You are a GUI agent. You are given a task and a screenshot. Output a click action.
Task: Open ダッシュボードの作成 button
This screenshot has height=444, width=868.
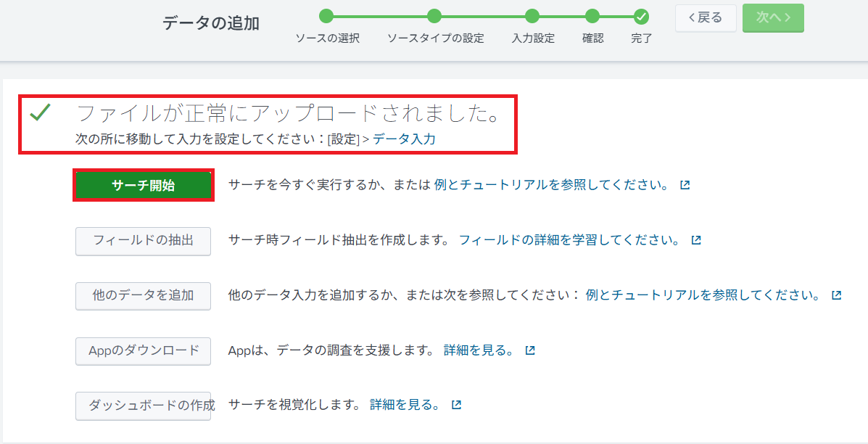(x=143, y=406)
